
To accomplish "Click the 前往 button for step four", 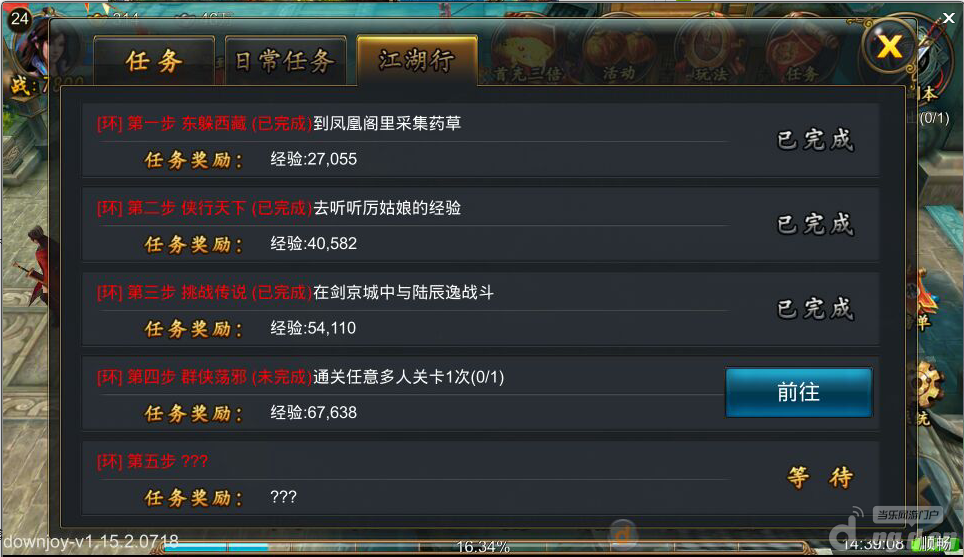I will point(799,392).
